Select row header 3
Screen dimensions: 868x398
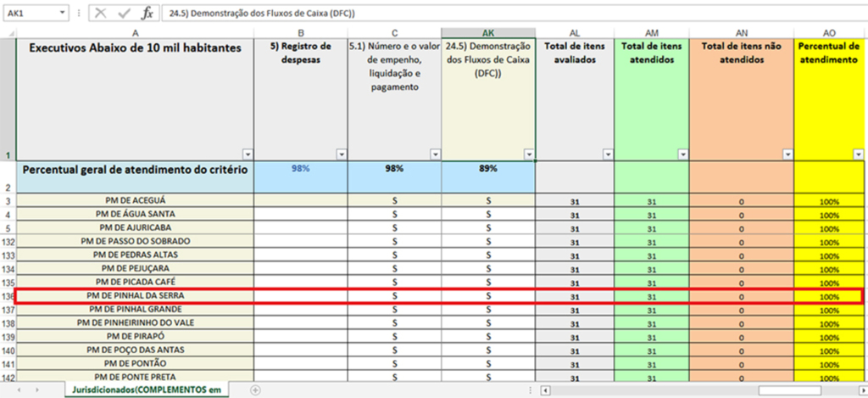point(8,200)
